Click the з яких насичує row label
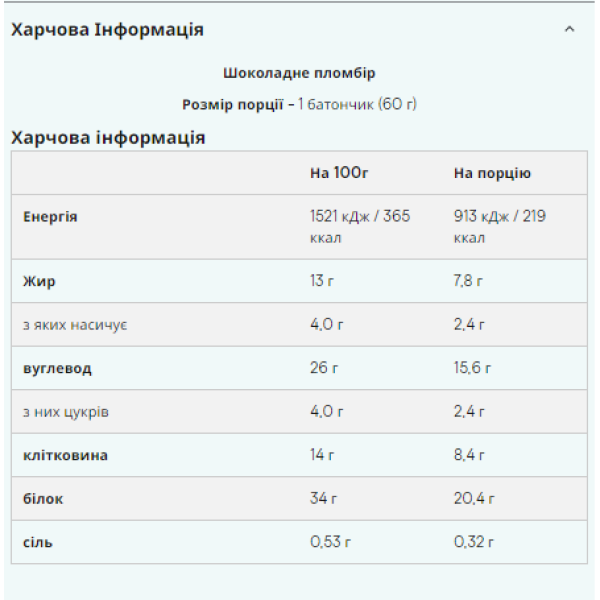600x600 pixels. click(74, 325)
